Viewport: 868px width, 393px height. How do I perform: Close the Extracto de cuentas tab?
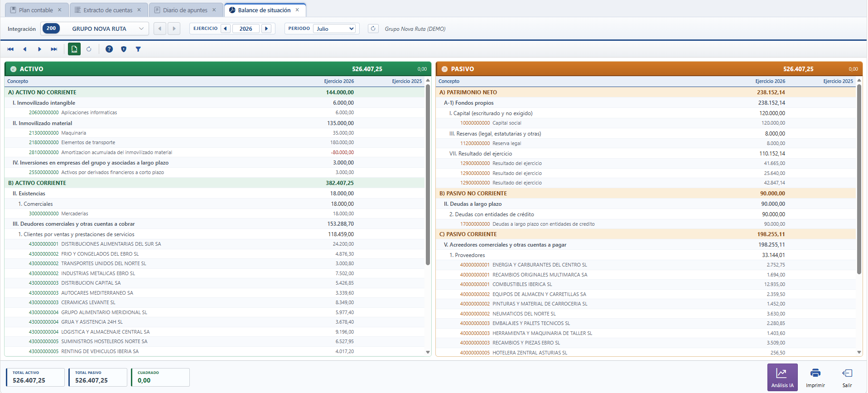click(x=139, y=10)
